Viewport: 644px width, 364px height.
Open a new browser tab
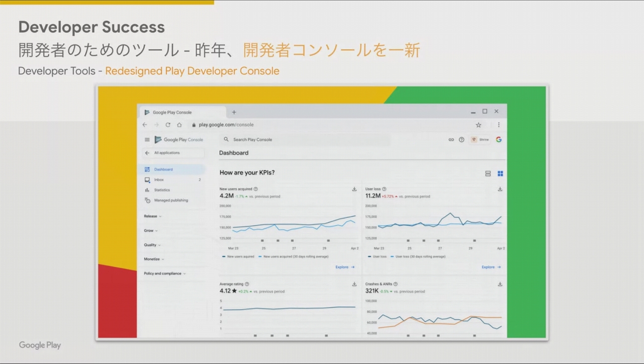tap(234, 112)
